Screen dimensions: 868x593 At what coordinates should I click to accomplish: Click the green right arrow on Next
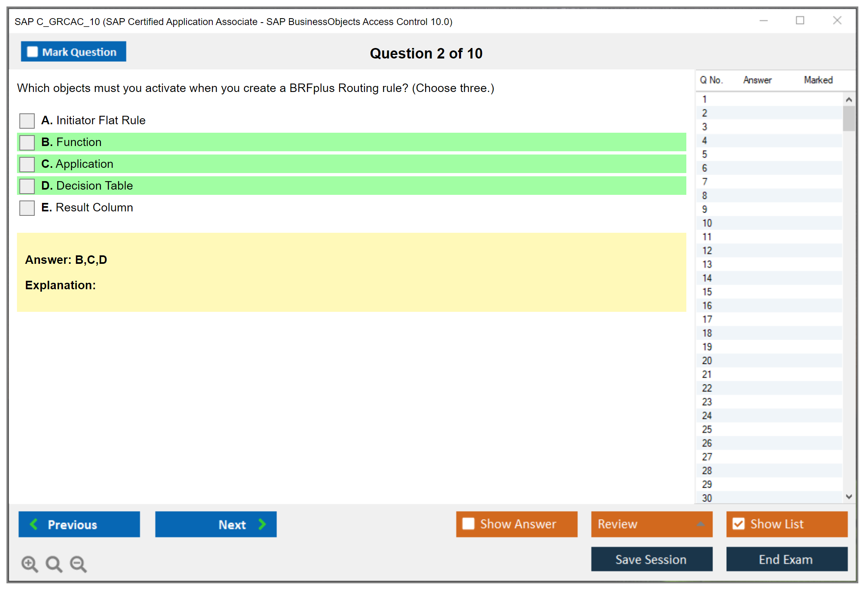click(262, 524)
